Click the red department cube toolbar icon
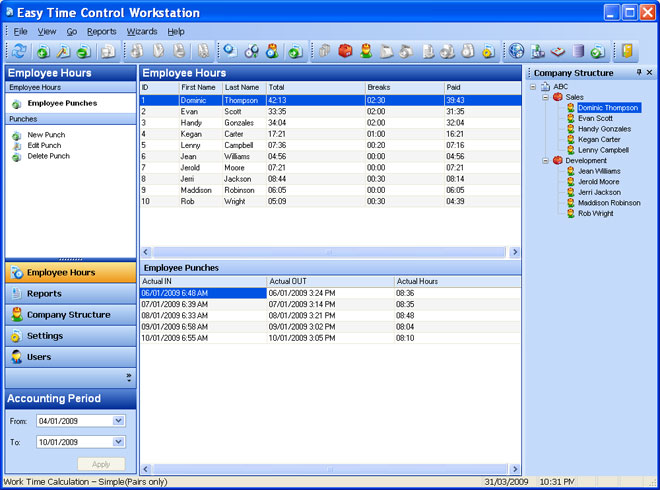Image resolution: width=660 pixels, height=490 pixels. tap(345, 51)
